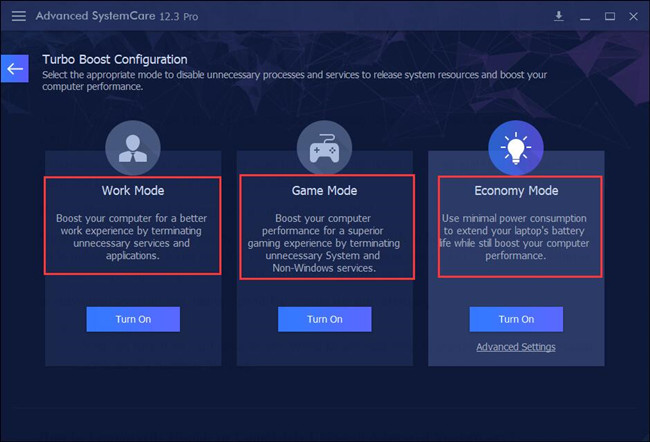The height and width of the screenshot is (442, 650).
Task: Open Advanced Settings link
Action: (516, 347)
